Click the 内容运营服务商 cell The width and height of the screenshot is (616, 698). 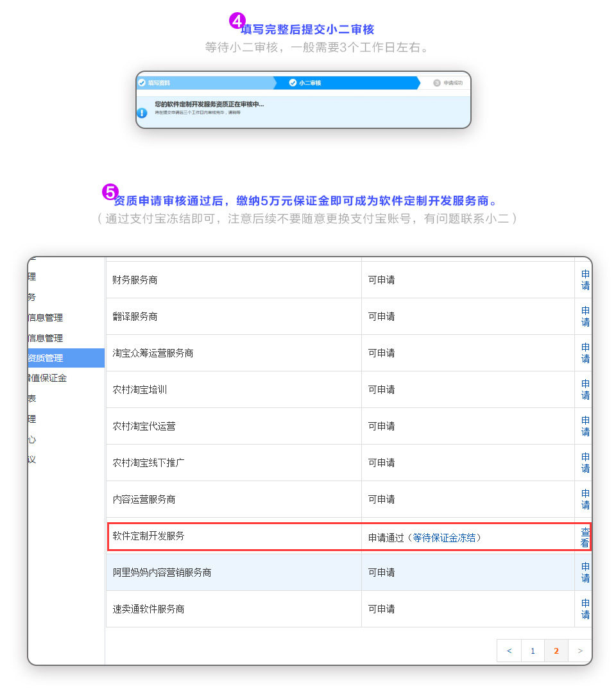coord(234,499)
